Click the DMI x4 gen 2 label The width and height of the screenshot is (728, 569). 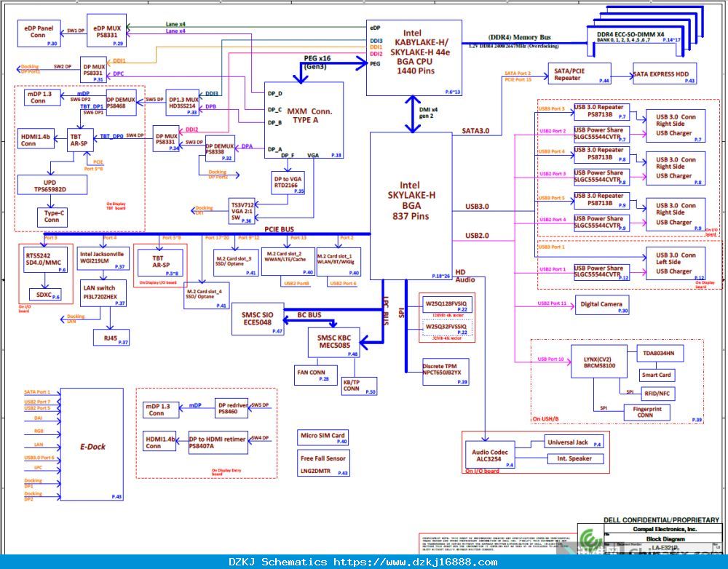point(428,113)
